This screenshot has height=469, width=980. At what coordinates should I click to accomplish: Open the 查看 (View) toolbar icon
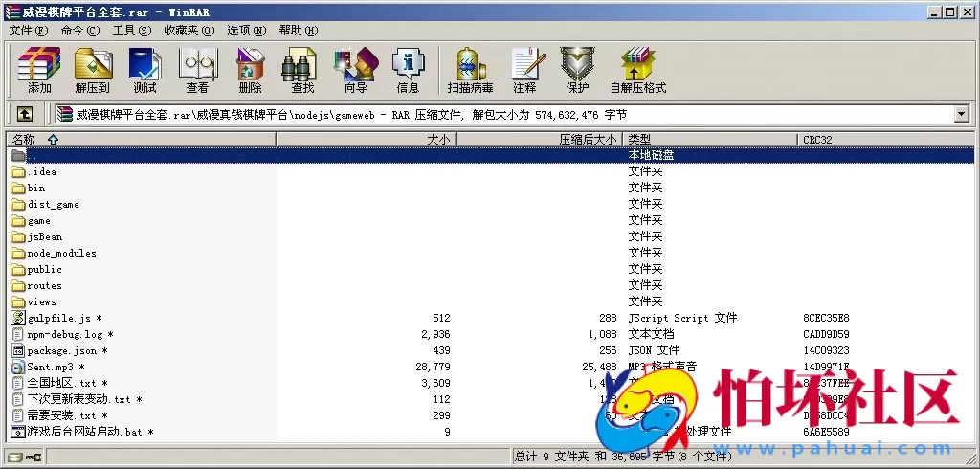pyautogui.click(x=197, y=71)
